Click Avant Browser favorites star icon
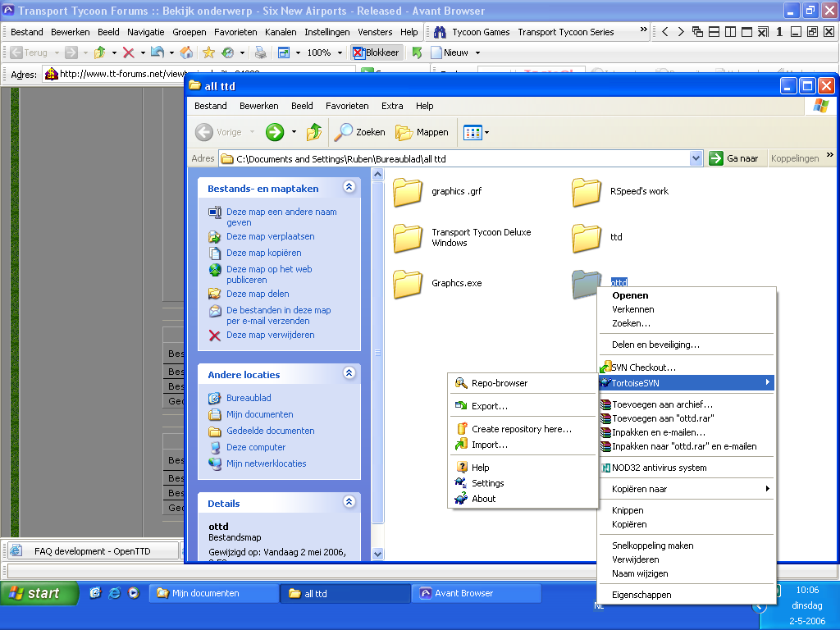Image resolution: width=840 pixels, height=630 pixels. pyautogui.click(x=208, y=52)
